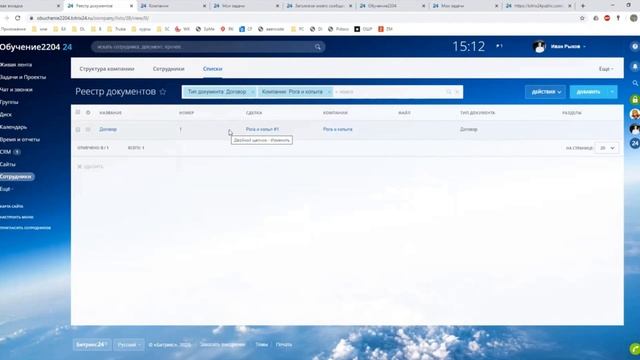Toggle select-all checkbox in table header
640x360 pixels.
point(78,112)
